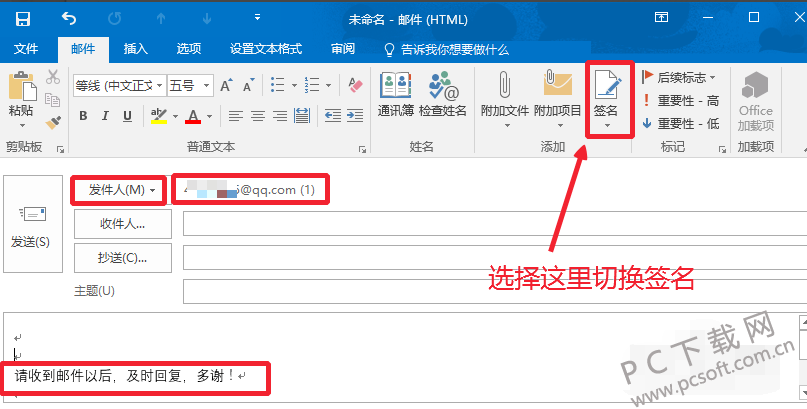This screenshot has width=807, height=409.
Task: Click the Numbering list icon
Action: [311, 85]
